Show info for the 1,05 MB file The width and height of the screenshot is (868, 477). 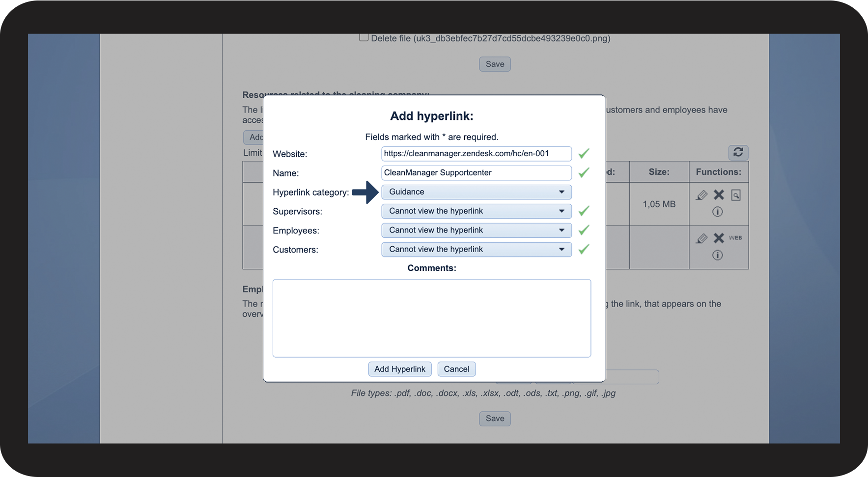718,212
